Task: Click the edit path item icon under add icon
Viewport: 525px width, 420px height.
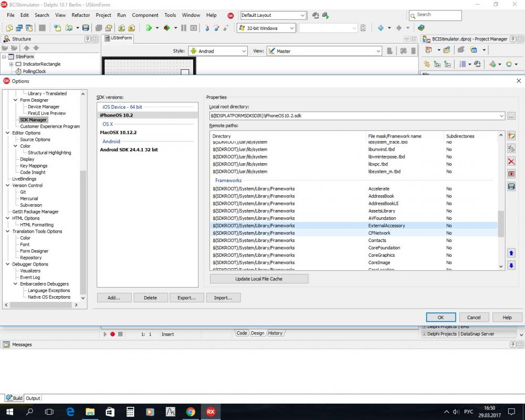Action: (x=511, y=149)
